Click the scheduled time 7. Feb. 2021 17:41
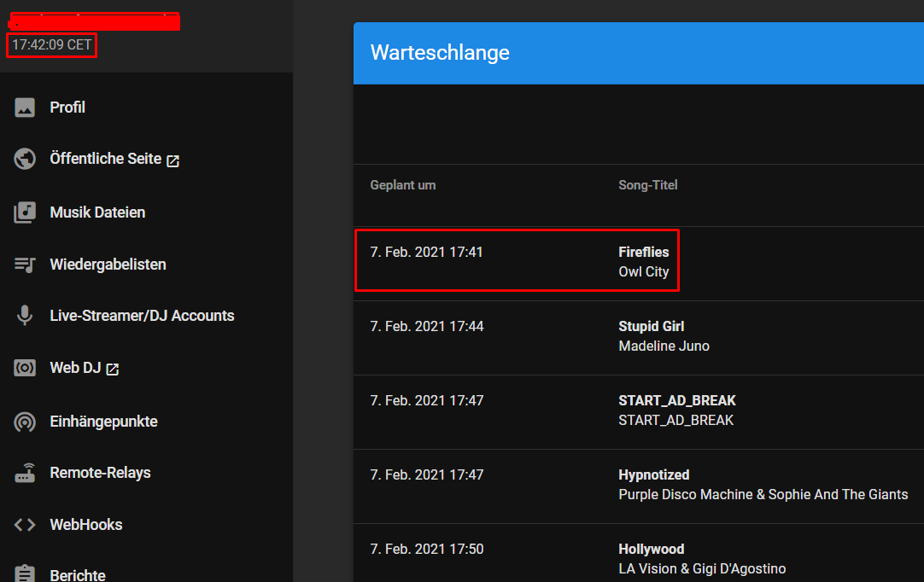Image resolution: width=924 pixels, height=582 pixels. pos(426,252)
